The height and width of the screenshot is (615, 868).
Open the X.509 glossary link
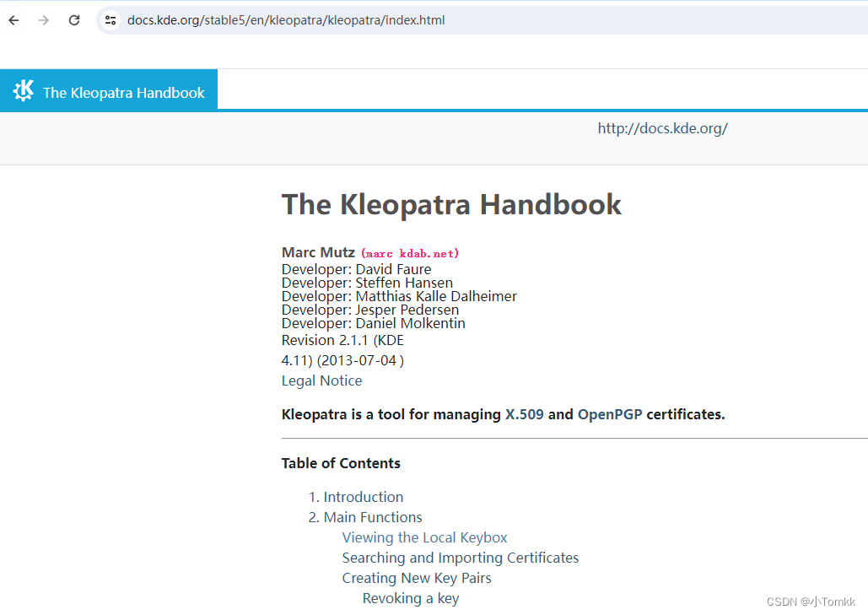click(x=524, y=414)
